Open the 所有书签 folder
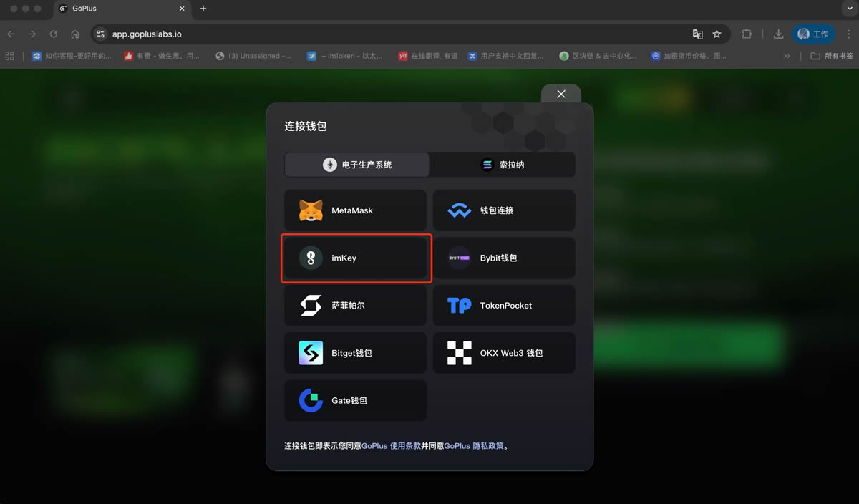859x504 pixels. (833, 56)
